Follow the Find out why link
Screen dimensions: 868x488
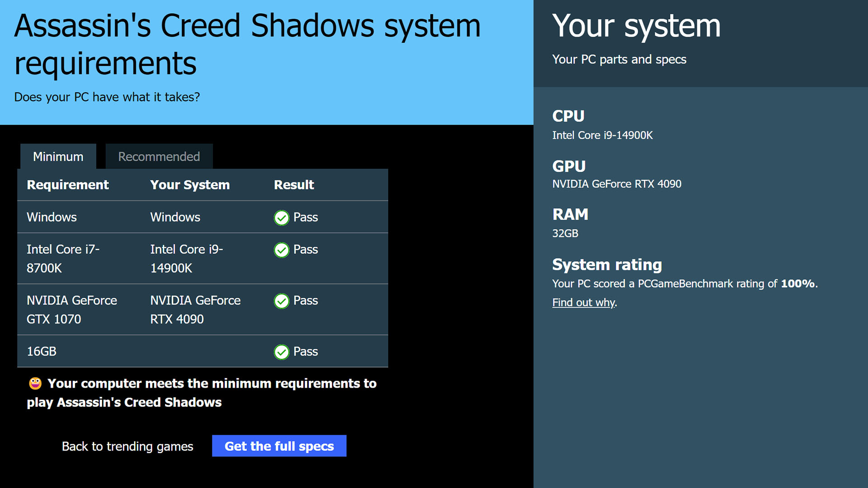tap(584, 302)
